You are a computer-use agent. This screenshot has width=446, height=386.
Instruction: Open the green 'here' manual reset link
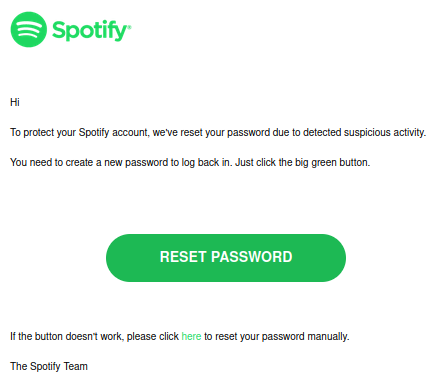(x=191, y=336)
